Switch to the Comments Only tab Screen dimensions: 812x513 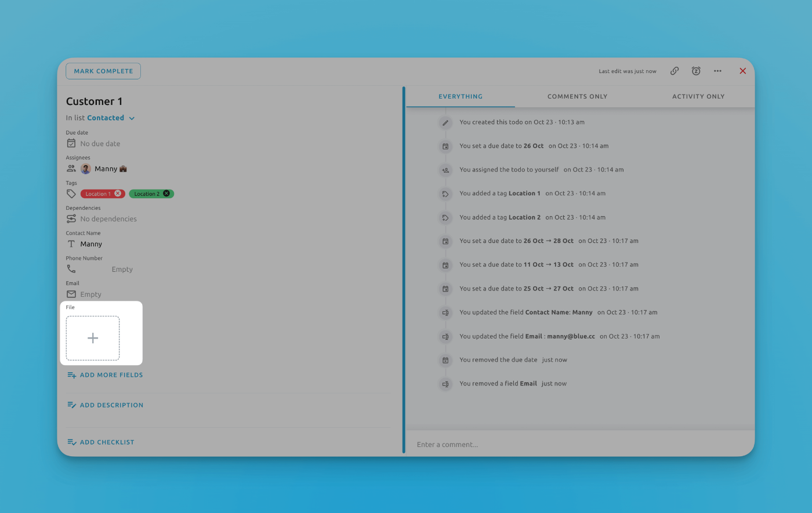tap(577, 96)
